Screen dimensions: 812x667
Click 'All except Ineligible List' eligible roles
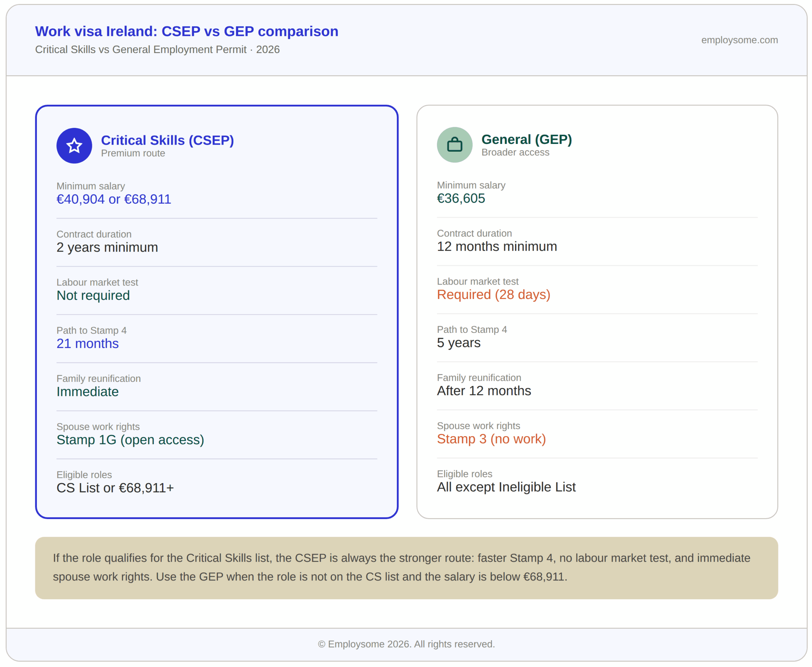(506, 487)
